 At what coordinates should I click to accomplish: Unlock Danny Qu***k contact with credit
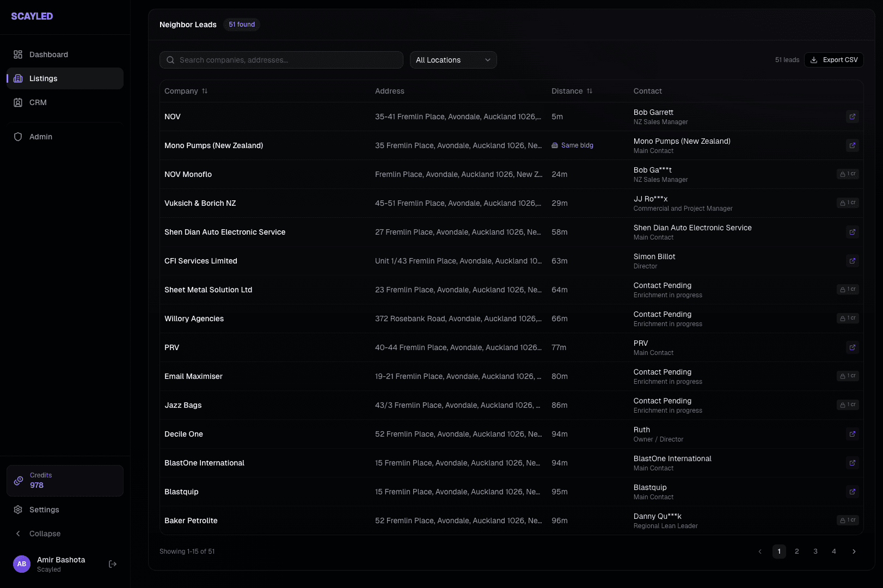coord(848,520)
